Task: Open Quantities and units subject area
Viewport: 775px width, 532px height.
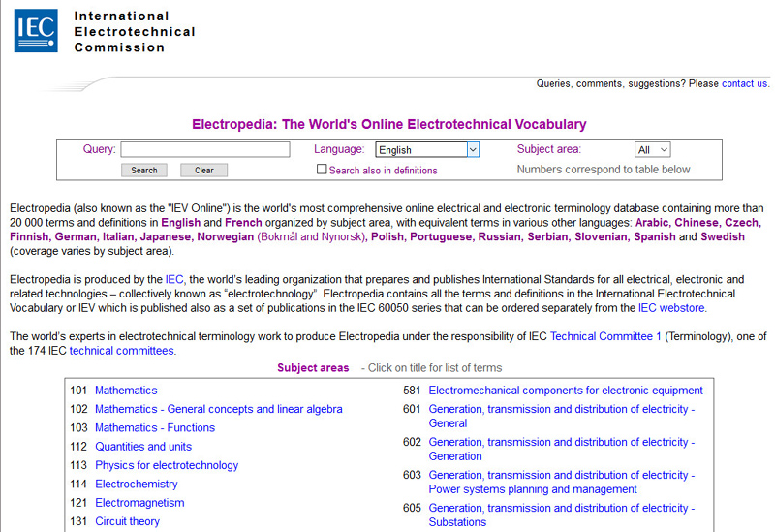Action: 143,447
